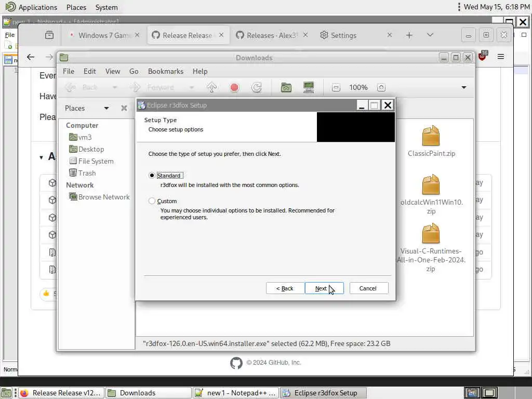Open the browser sidebar tabs icon
Image resolution: width=532 pixels, height=399 pixels.
pyautogui.click(x=49, y=35)
